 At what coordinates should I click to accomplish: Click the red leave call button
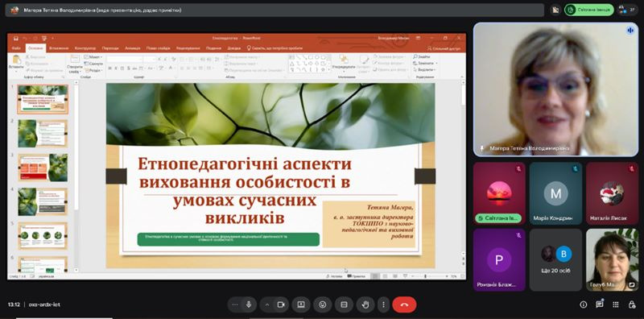[404, 304]
